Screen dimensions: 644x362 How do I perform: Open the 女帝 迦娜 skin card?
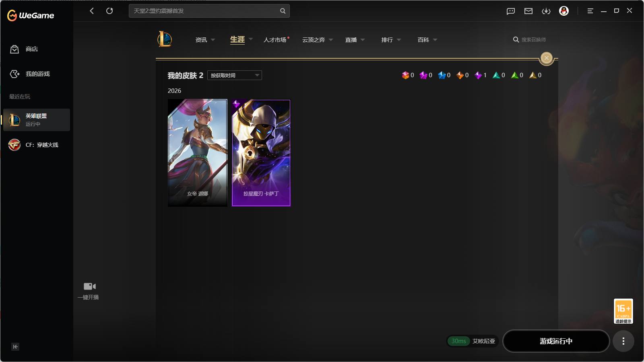pyautogui.click(x=198, y=153)
